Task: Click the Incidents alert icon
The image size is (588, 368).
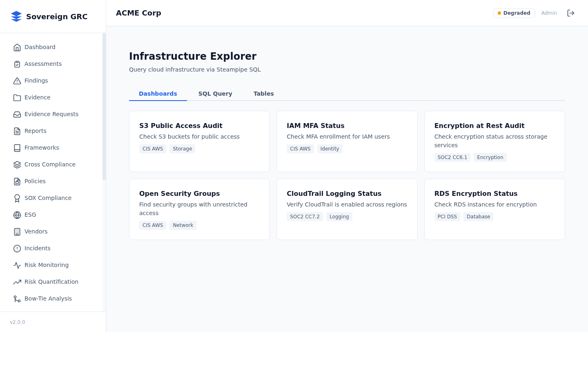Action: tap(17, 248)
